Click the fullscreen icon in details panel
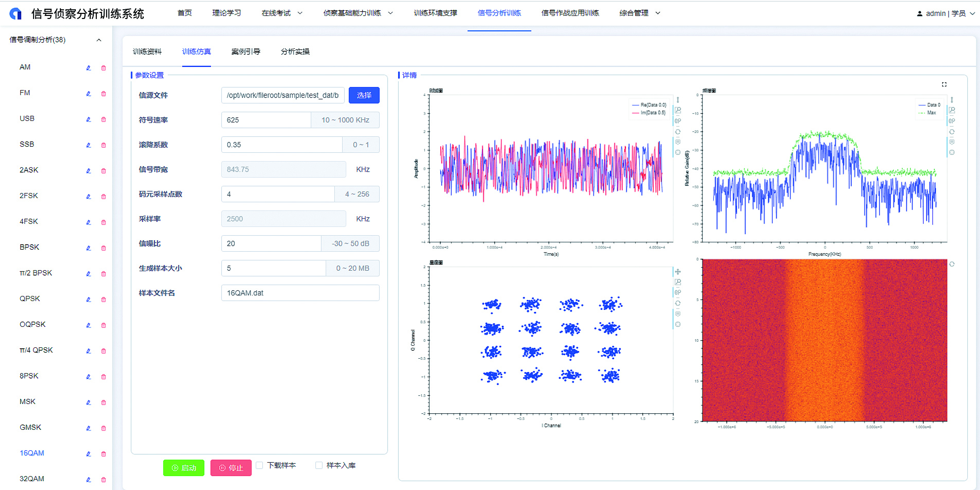Screen dimensions: 980x490 tap(944, 84)
